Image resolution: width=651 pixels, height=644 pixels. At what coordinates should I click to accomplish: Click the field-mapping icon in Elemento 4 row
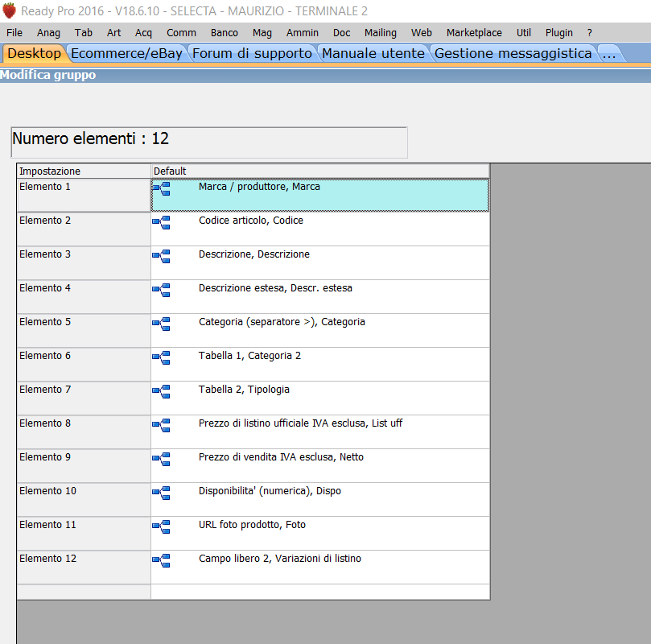click(161, 291)
